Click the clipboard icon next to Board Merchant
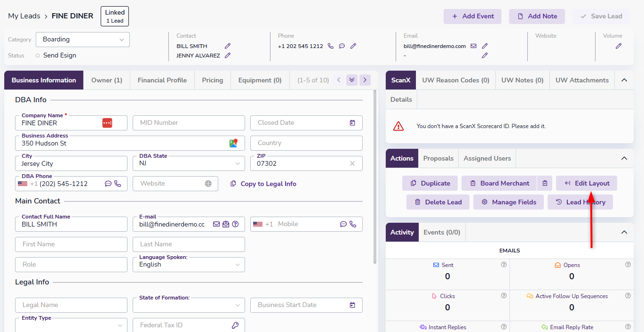644x332 pixels. [x=545, y=183]
